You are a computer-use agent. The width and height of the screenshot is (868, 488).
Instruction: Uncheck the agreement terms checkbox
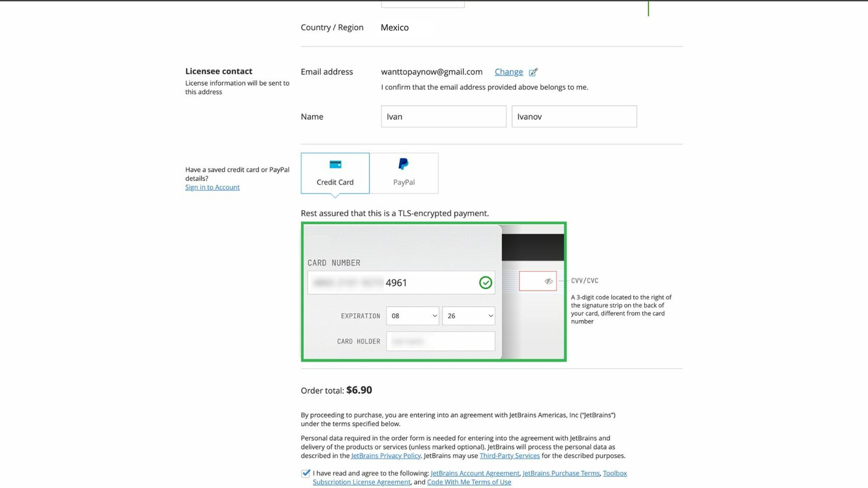[x=306, y=474]
